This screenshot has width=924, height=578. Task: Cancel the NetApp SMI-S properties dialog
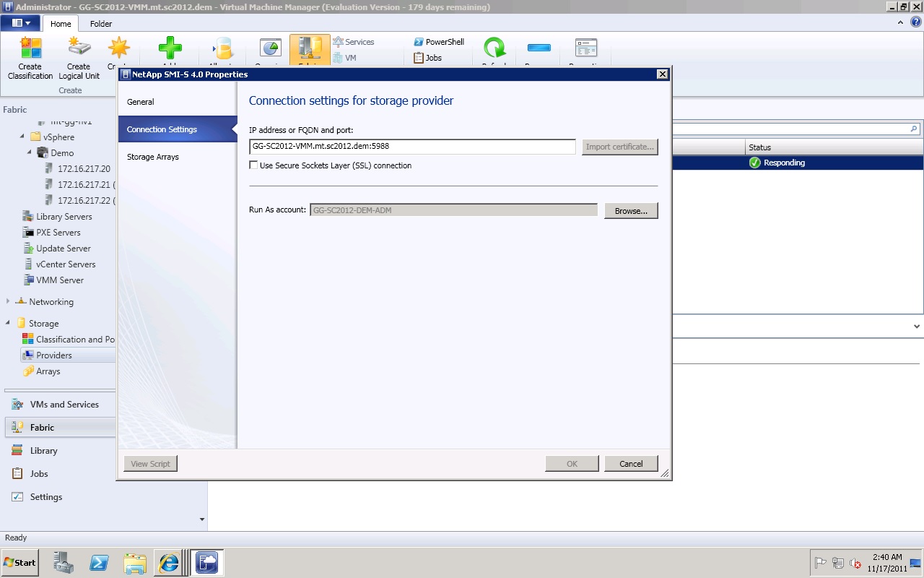pos(631,464)
